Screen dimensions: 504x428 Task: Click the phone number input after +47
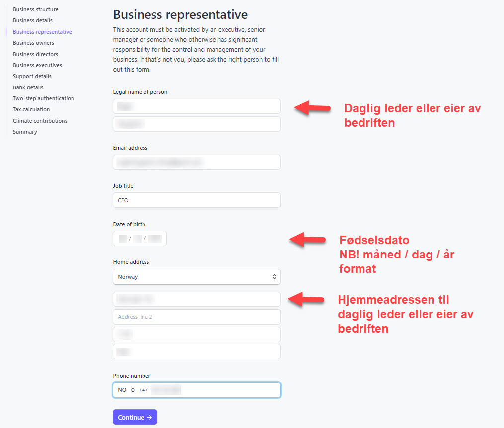214,390
